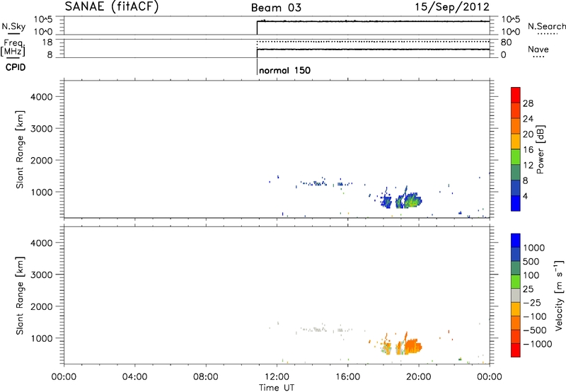The image size is (566, 392).
Task: Click the Nave legend label
Action: [x=538, y=49]
